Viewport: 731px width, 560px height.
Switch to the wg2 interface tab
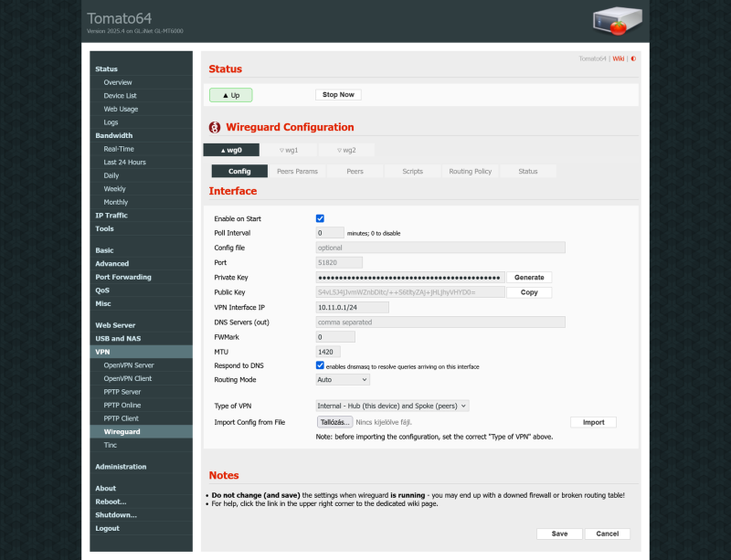pos(346,150)
